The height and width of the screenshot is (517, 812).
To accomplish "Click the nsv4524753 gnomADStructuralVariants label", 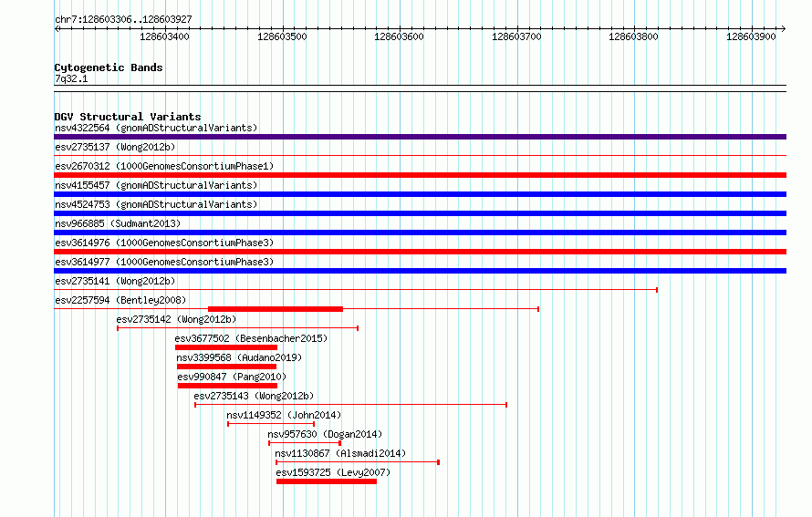I will (x=156, y=204).
